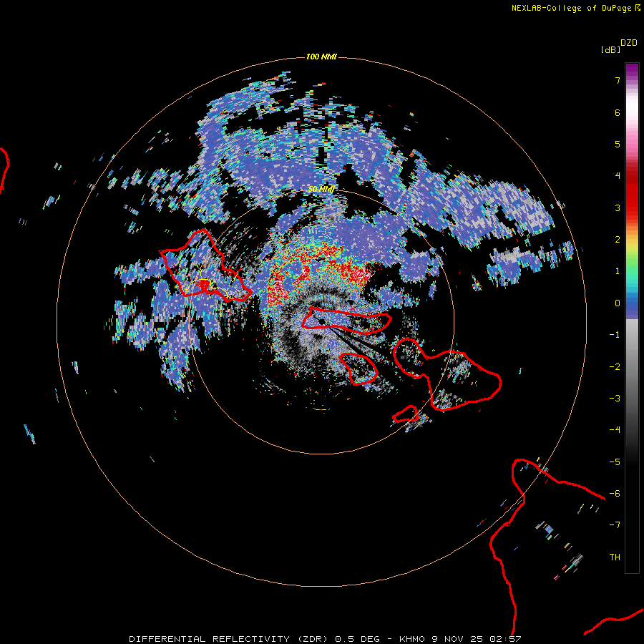Click the 1 value on the color scale

click(x=618, y=271)
